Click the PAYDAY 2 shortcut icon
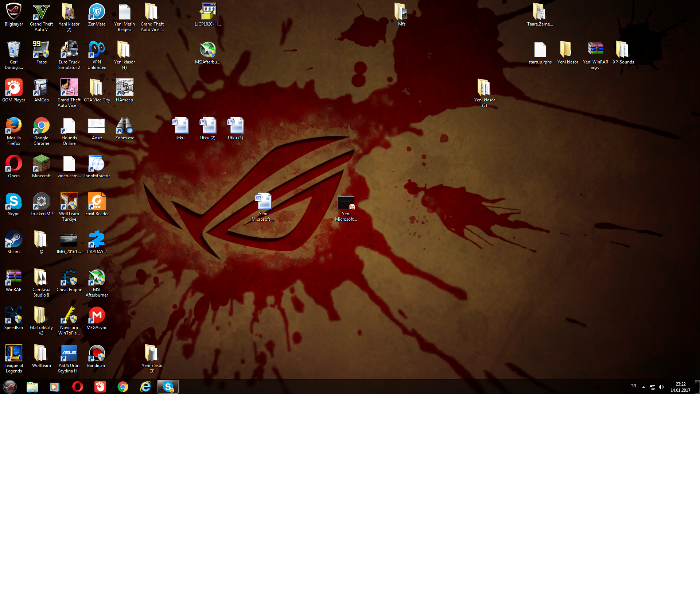 tap(97, 240)
